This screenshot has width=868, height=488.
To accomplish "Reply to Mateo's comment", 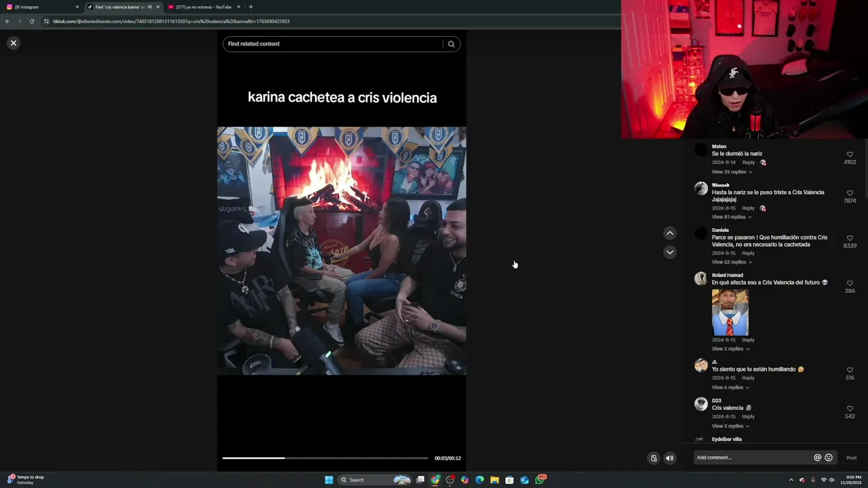I will (748, 163).
